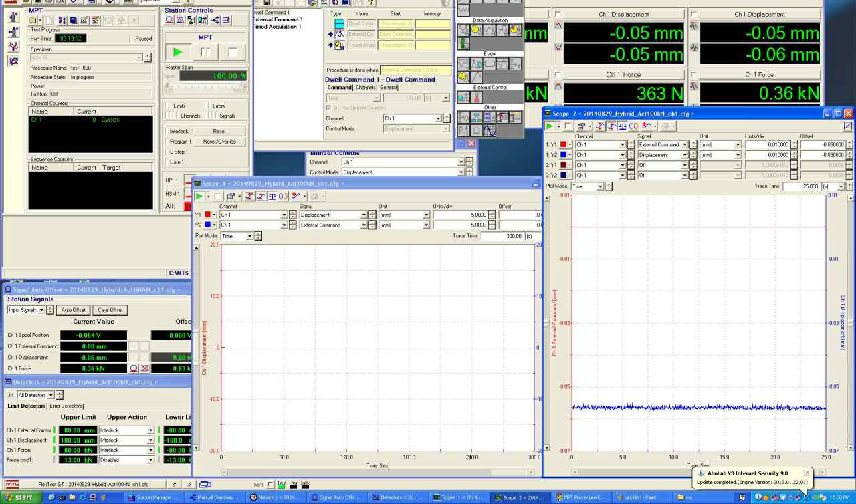
Task: Toggle checkbox above Ch 1 Displacement meter
Action: click(x=558, y=14)
